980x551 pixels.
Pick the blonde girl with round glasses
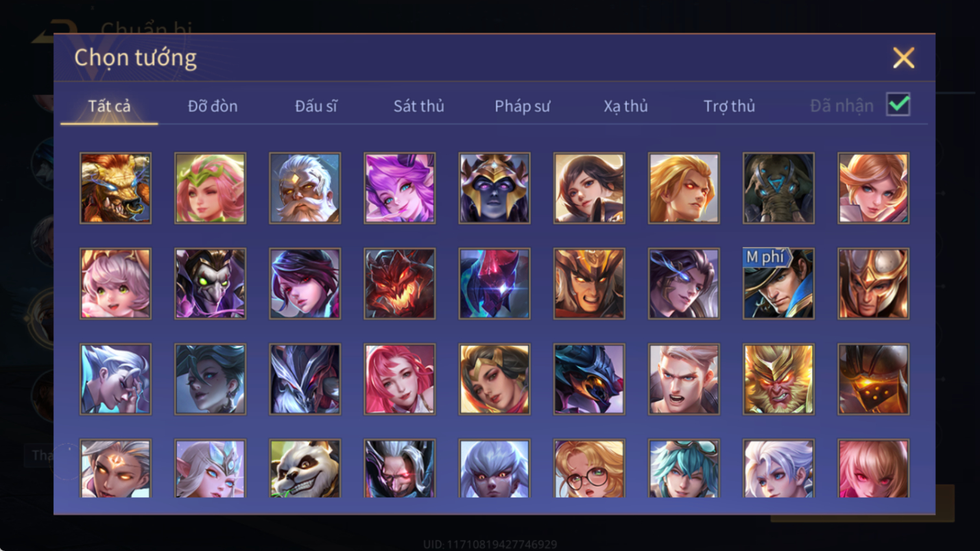coord(589,469)
